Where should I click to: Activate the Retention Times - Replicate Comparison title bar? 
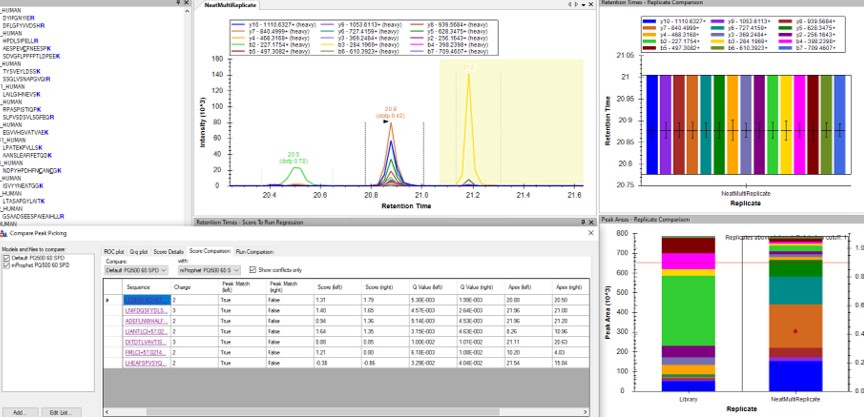tap(731, 3)
